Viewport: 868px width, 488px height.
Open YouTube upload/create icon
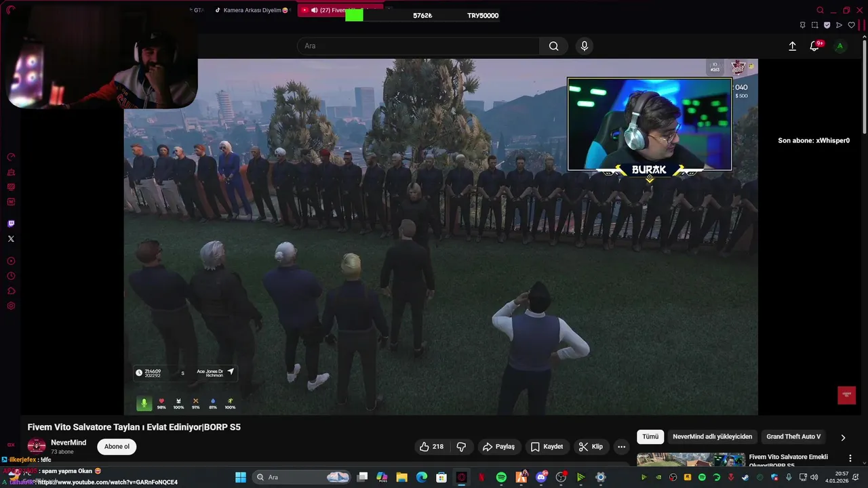[x=792, y=46]
